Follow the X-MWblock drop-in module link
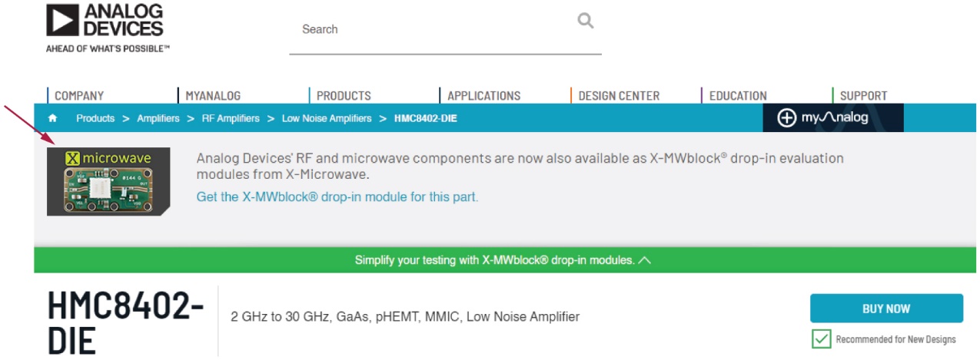The width and height of the screenshot is (980, 360). (337, 197)
